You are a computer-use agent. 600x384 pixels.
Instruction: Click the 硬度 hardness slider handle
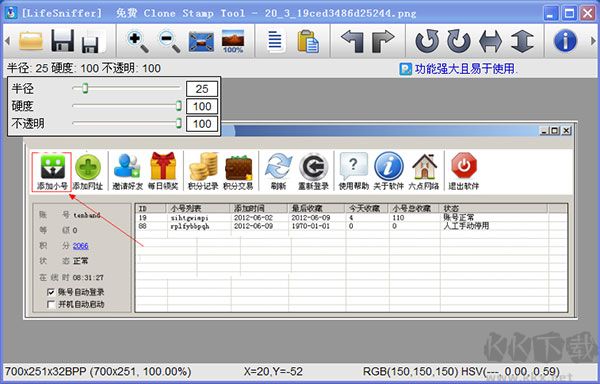pos(178,106)
